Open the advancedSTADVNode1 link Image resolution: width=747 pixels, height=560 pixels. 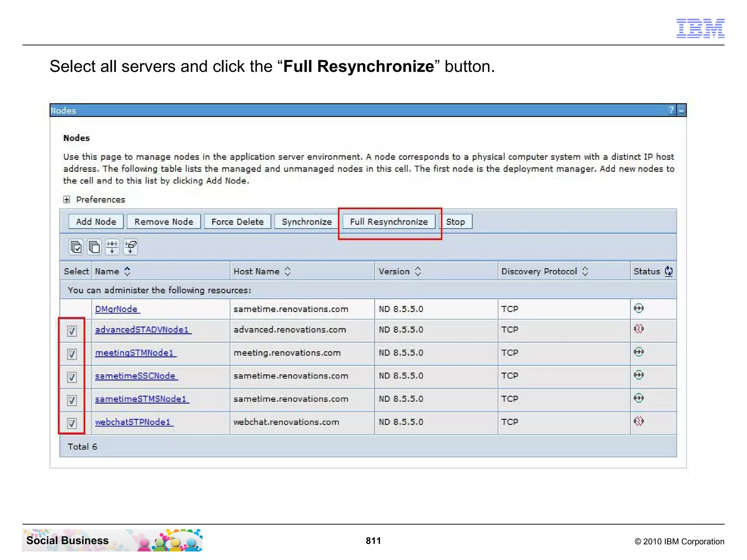[x=142, y=330]
